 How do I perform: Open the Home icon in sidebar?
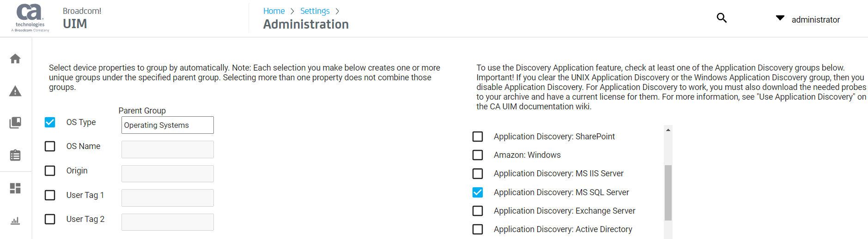15,59
